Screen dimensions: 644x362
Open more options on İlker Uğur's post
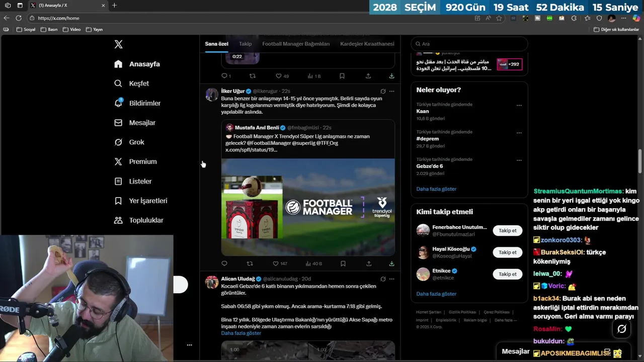pos(391,91)
